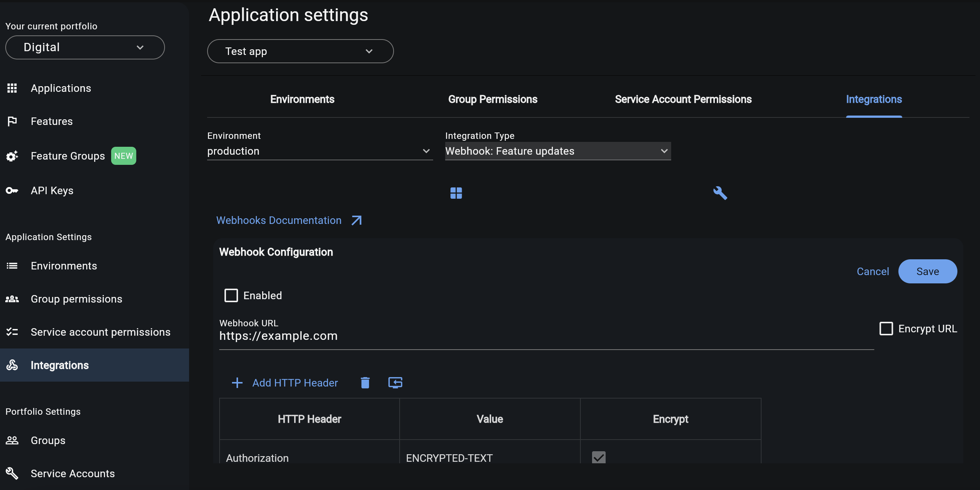This screenshot has width=980, height=490.
Task: Cancel the webhook configuration changes
Action: coord(872,271)
